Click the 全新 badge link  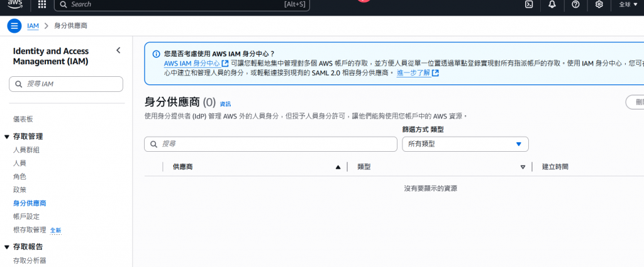coord(55,230)
